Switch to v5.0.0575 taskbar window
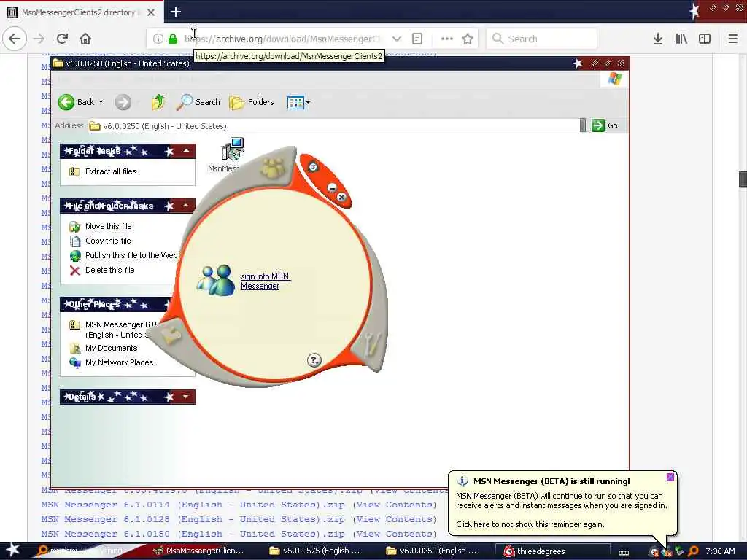Screen dimensions: 747x560 point(314,551)
